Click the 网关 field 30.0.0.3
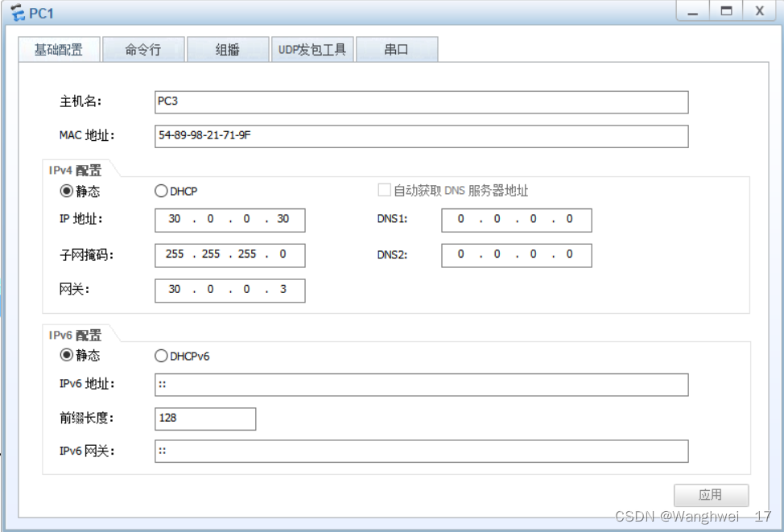This screenshot has height=532, width=784. [x=230, y=291]
